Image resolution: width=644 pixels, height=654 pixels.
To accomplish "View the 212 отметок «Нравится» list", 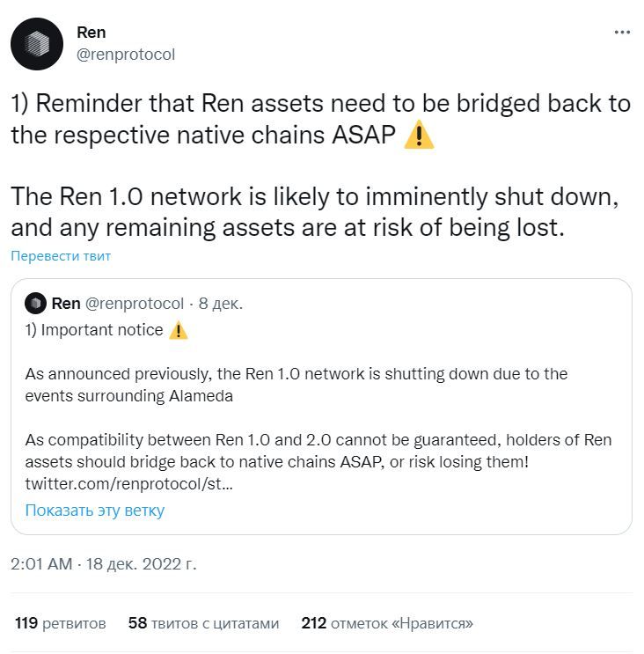I will point(387,623).
